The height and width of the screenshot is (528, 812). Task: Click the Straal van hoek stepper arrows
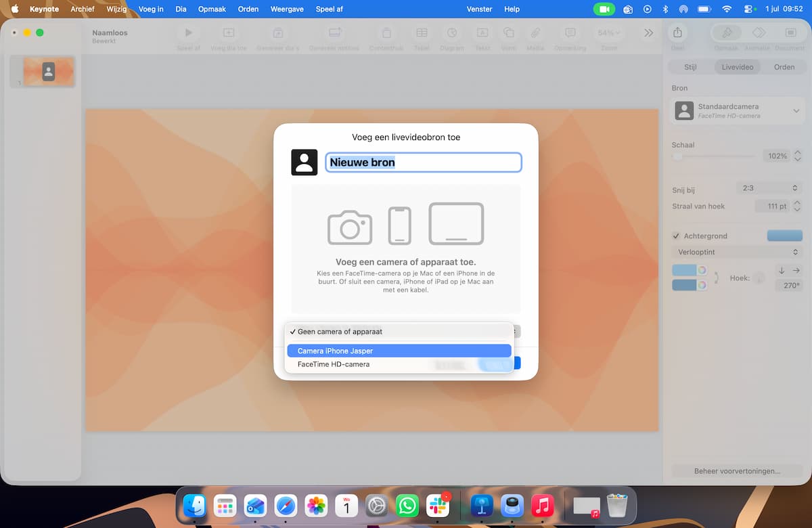[x=798, y=206]
